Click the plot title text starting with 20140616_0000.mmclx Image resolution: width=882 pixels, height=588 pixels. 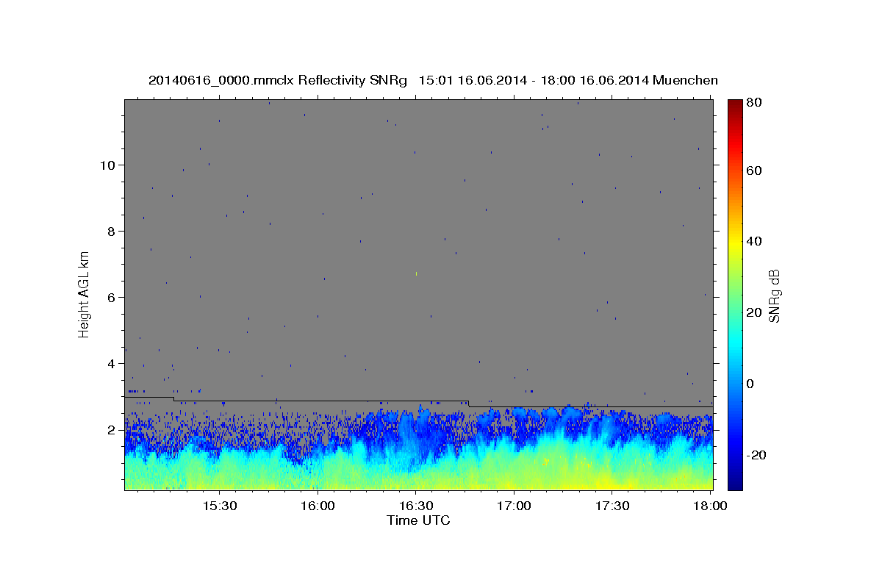pos(433,80)
